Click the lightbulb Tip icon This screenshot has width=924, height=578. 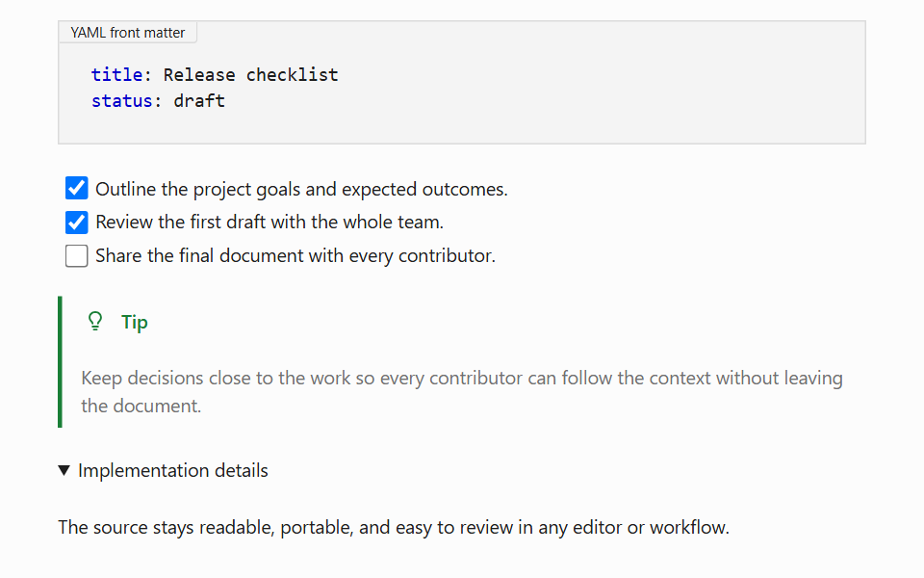(x=95, y=322)
